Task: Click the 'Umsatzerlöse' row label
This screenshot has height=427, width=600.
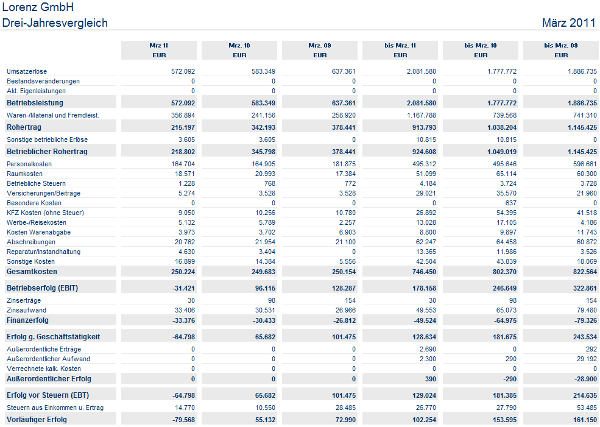Action: point(27,72)
